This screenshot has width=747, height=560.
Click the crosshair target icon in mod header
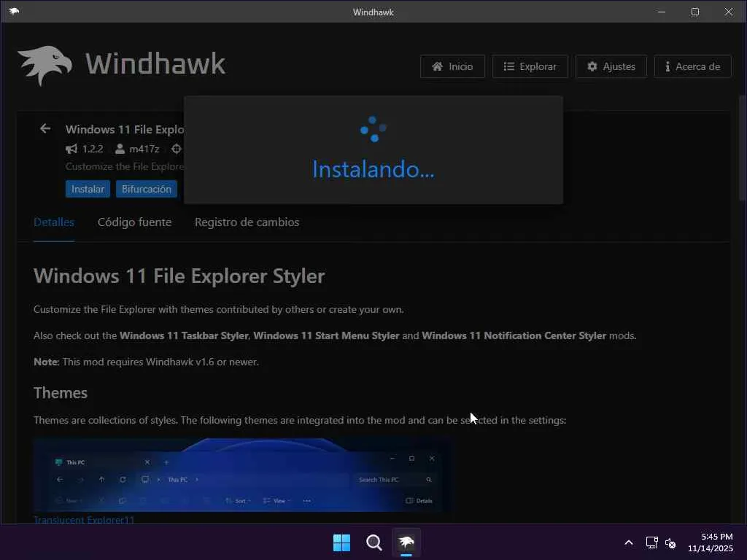click(177, 149)
